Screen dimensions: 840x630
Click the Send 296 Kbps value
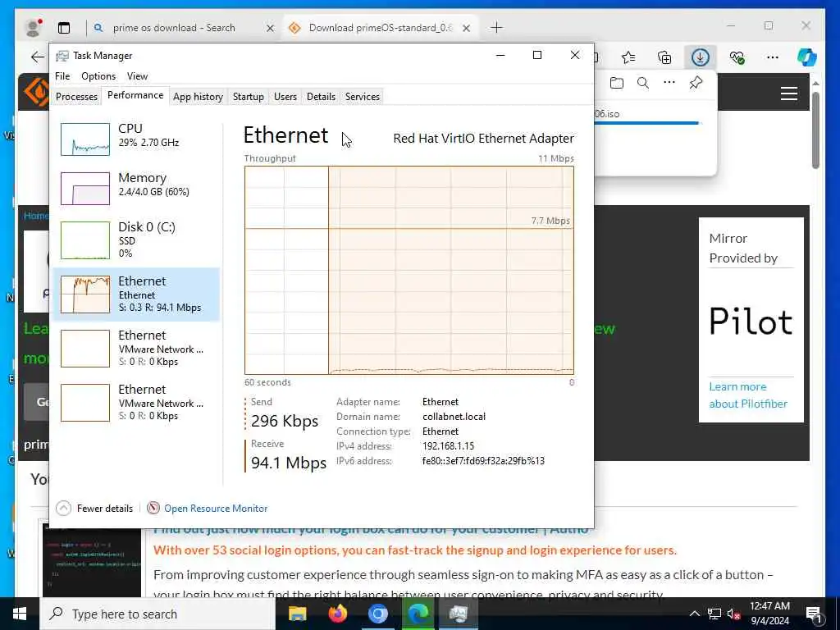click(x=285, y=421)
